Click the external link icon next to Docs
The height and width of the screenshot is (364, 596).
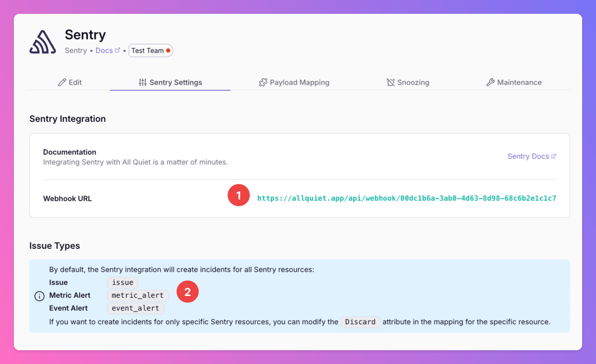coord(117,50)
